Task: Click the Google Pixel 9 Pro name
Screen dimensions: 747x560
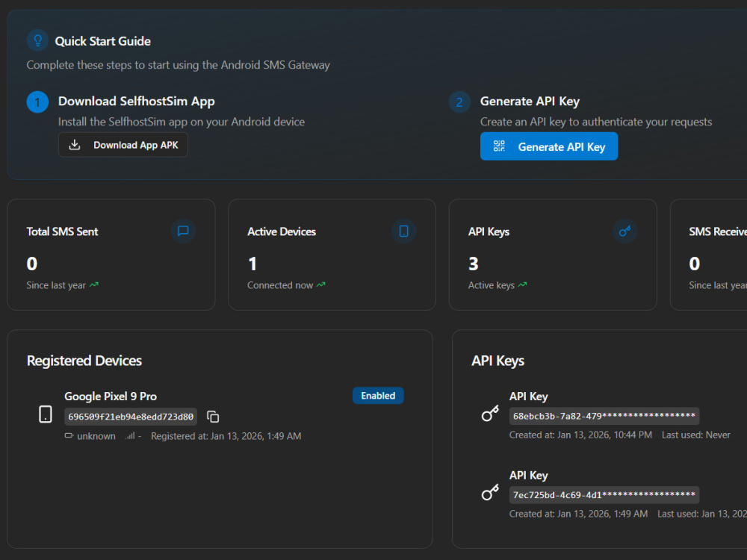Action: (x=111, y=396)
